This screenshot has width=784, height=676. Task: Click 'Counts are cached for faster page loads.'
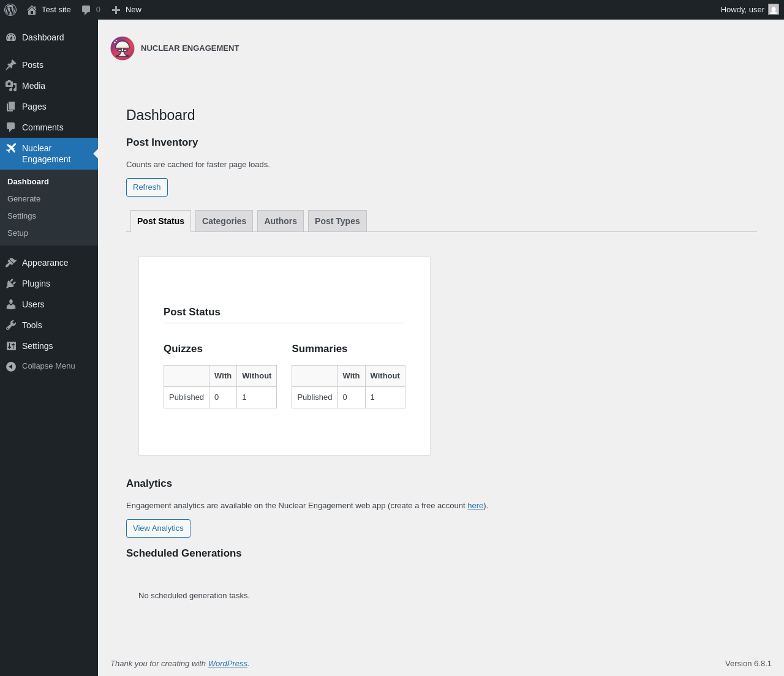tap(198, 165)
